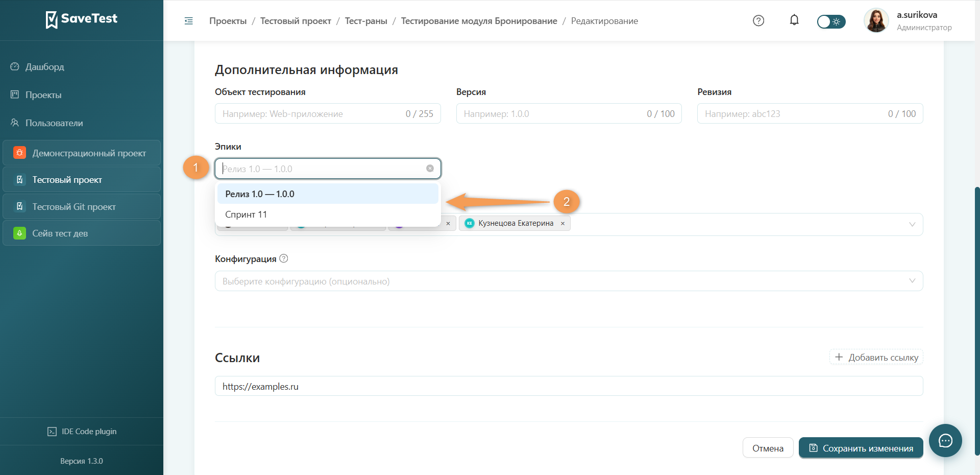Expand the assignees dropdown arrow
This screenshot has width=980, height=475.
pos(912,224)
